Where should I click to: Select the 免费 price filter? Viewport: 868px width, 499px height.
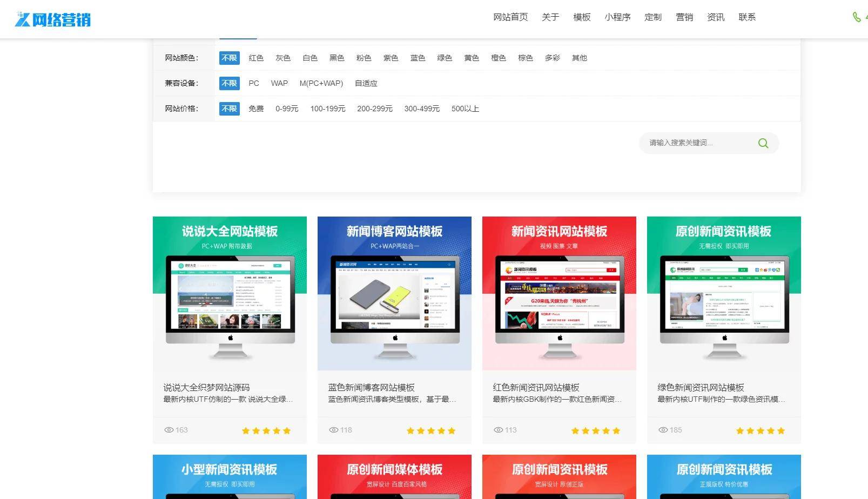(255, 109)
